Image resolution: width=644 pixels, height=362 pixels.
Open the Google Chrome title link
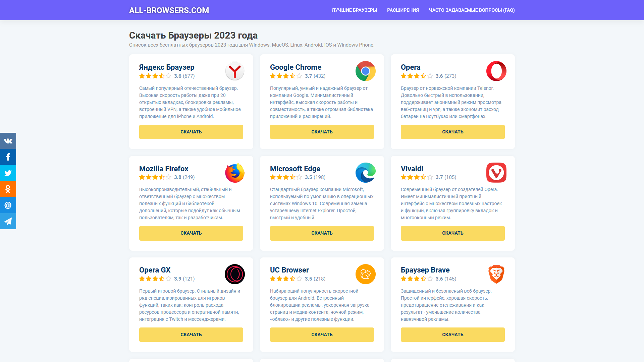click(x=296, y=67)
